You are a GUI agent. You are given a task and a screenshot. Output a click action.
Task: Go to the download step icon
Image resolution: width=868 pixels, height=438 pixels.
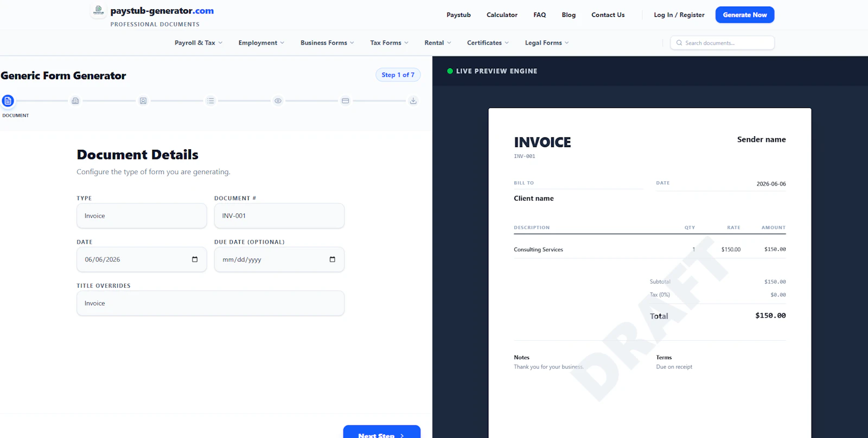[413, 101]
